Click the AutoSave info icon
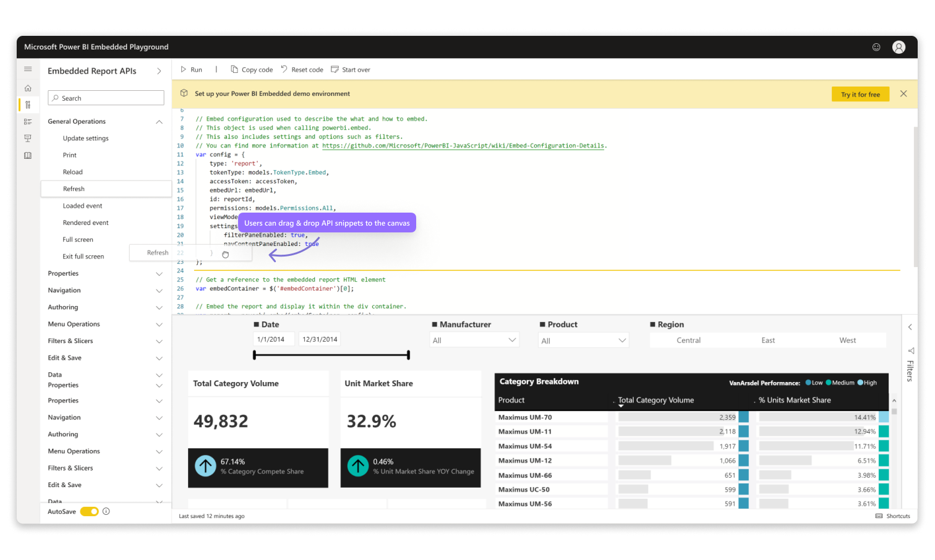The width and height of the screenshot is (935, 560). (x=106, y=511)
